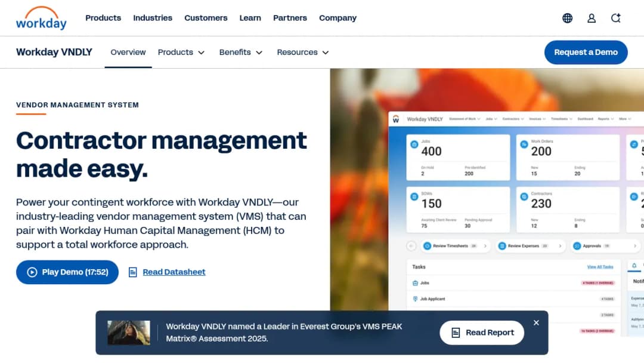The width and height of the screenshot is (644, 363).
Task: Open the Customers navigation menu
Action: (x=206, y=18)
